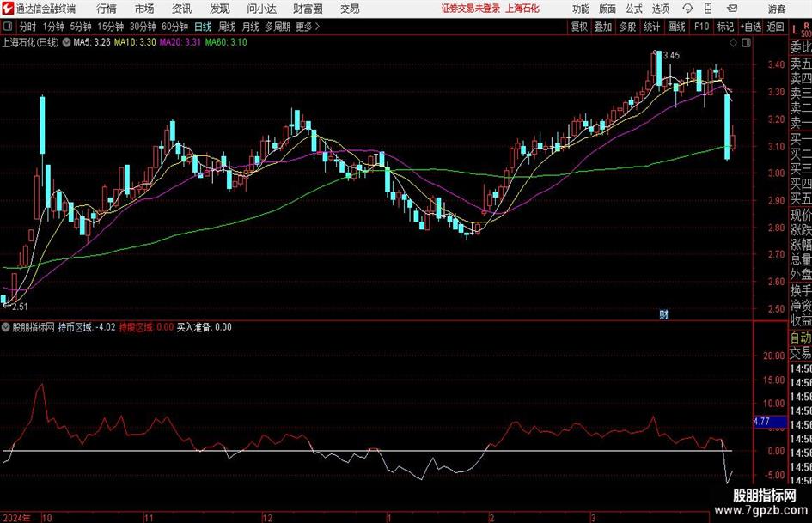Select the 月线 monthly period tab
812x523 pixels.
tap(251, 27)
